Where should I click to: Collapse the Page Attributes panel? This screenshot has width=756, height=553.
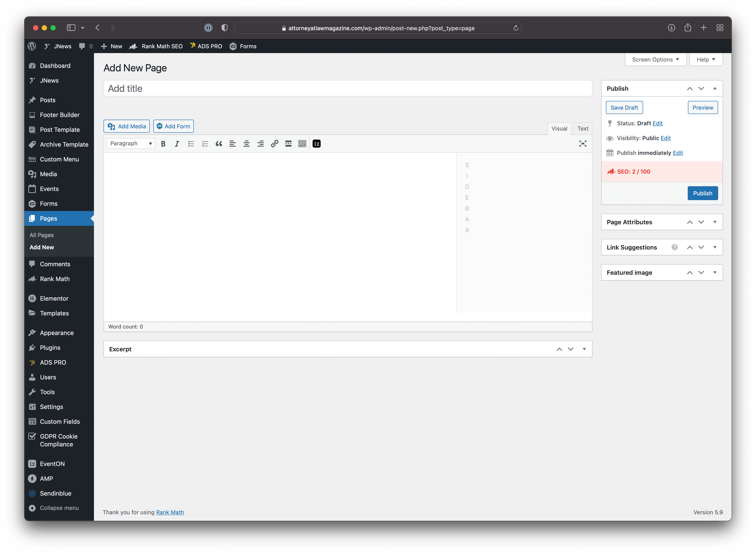pyautogui.click(x=716, y=222)
